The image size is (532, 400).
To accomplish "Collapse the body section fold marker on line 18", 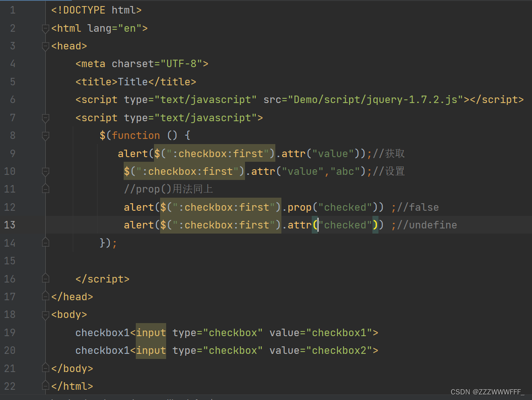I will [x=45, y=314].
